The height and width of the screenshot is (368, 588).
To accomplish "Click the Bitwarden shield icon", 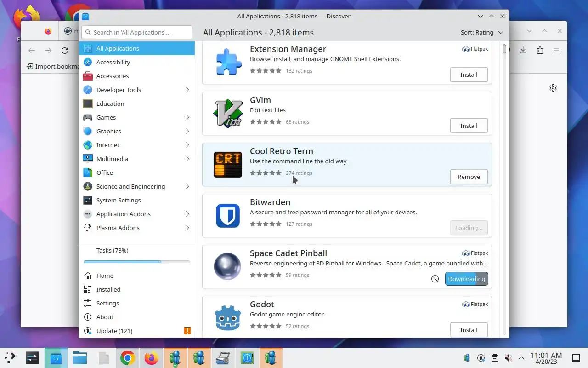I will pyautogui.click(x=228, y=215).
